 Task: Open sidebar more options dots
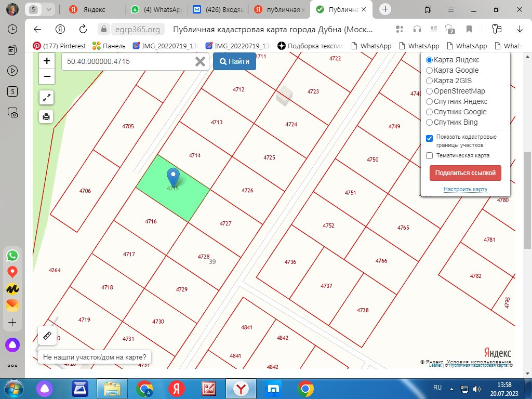[12, 366]
